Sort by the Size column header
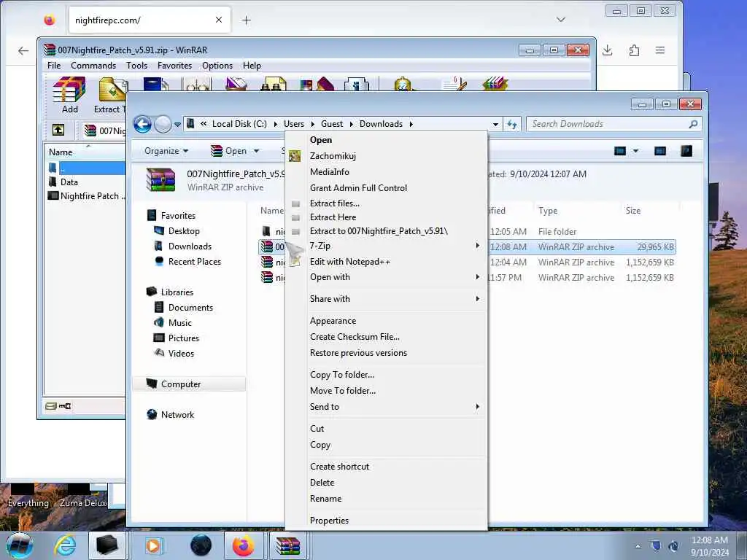This screenshot has height=560, width=747. point(632,211)
